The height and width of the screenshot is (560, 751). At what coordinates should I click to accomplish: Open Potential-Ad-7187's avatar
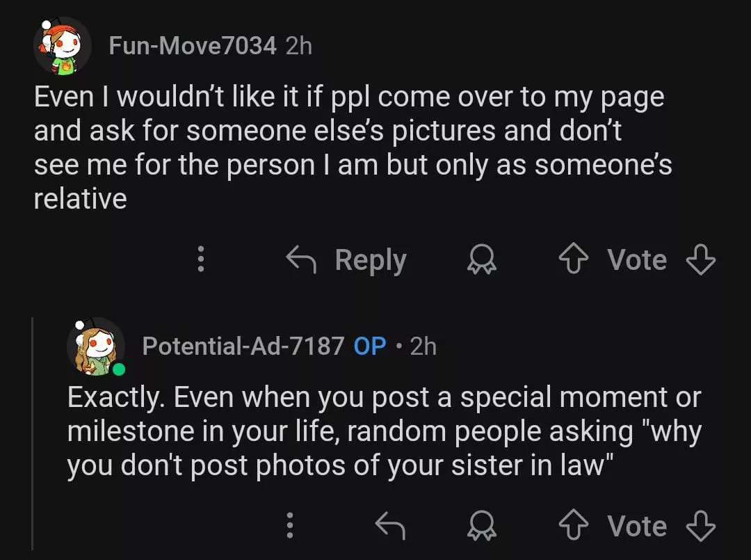[96, 346]
